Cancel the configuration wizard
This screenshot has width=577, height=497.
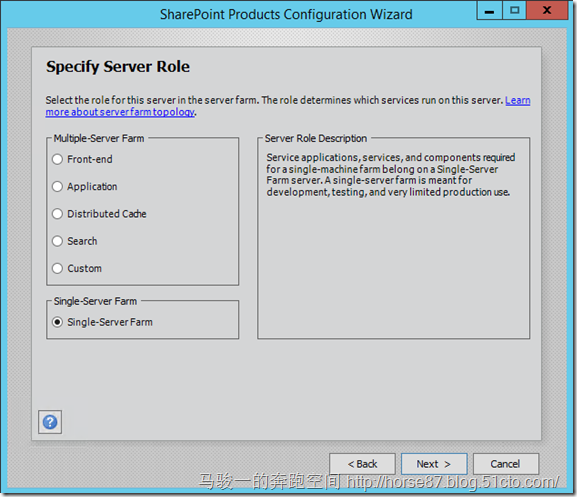506,464
